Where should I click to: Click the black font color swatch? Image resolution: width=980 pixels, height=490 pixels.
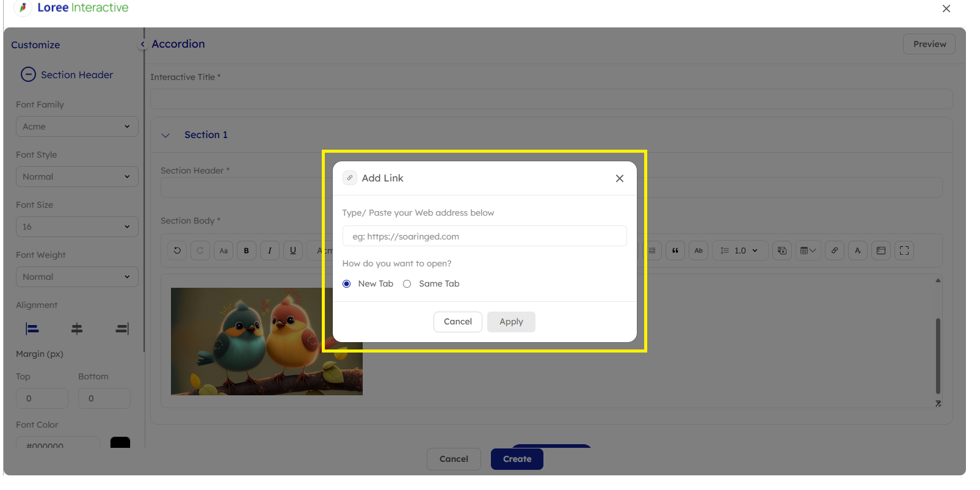(120, 443)
